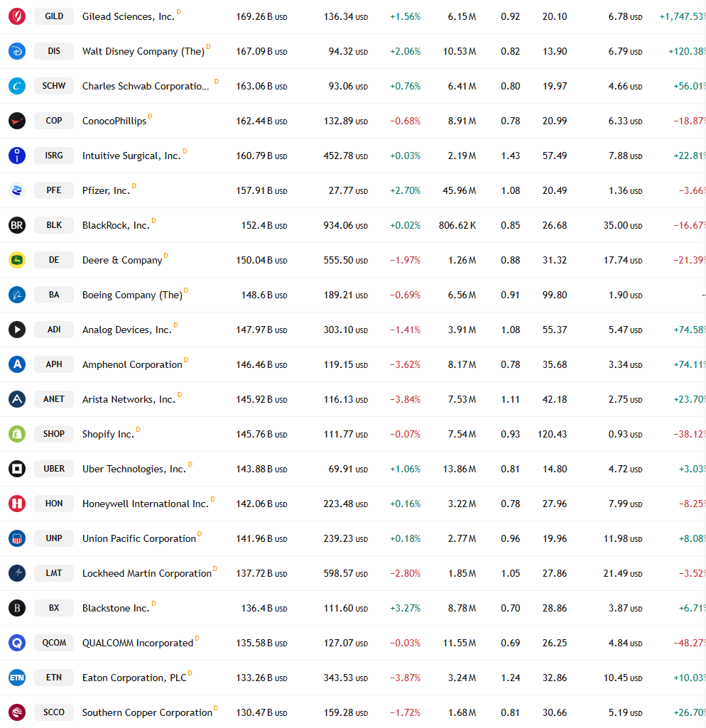Click the Southern Copper logo icon
Viewport: 706px width, 728px height.
click(17, 712)
